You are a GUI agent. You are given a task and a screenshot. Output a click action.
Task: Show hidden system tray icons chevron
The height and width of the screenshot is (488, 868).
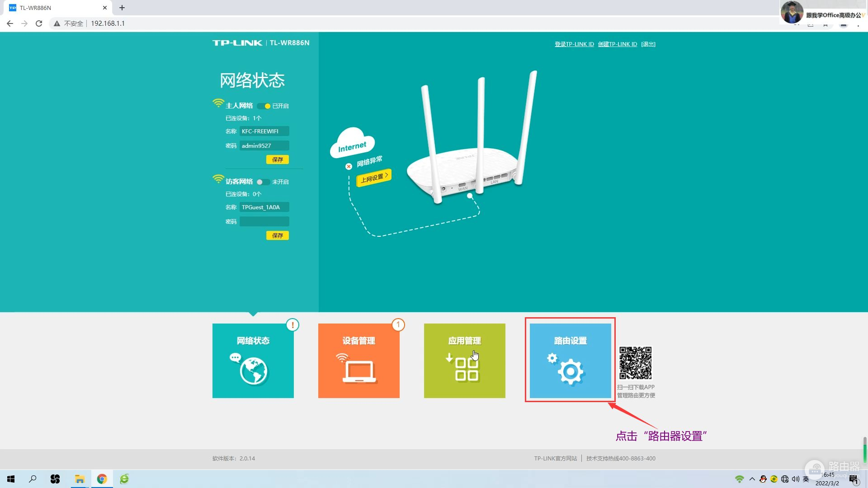click(x=752, y=479)
